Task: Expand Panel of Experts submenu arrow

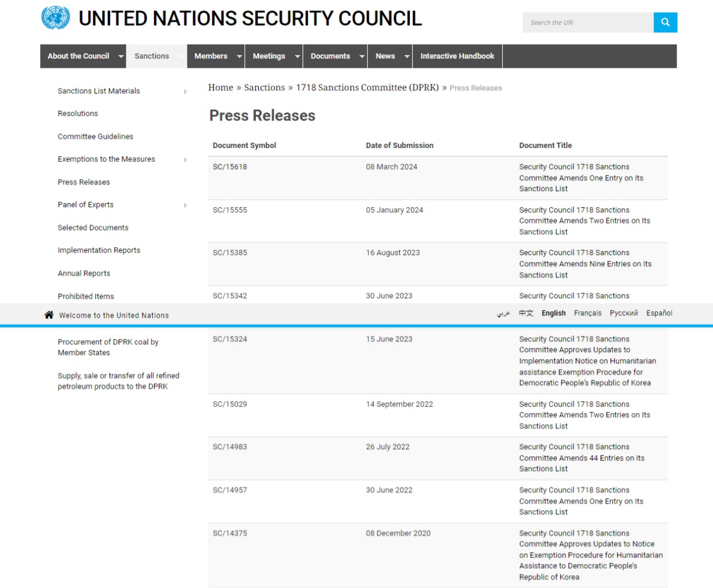Action: tap(185, 205)
